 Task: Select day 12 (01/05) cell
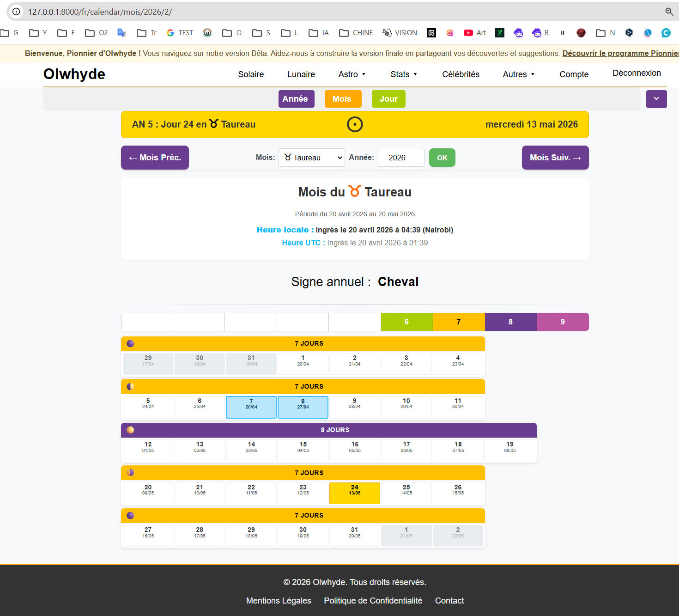[x=148, y=450]
